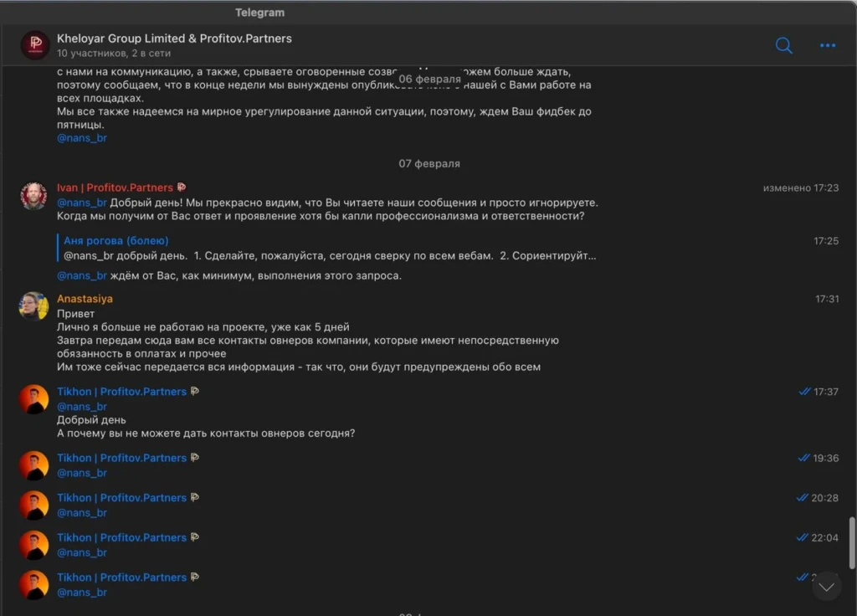Click @nans_br mention in Tikhon's 17:37 message
Viewport: 857px width, 616px height.
[x=82, y=406]
